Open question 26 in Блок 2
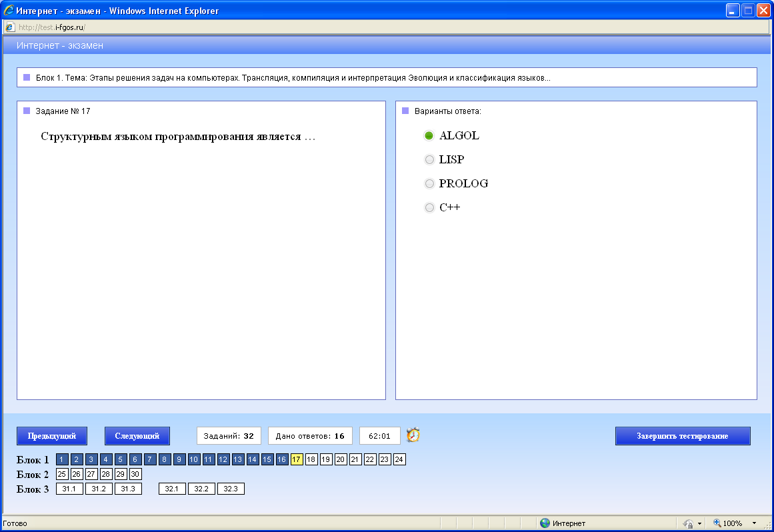The height and width of the screenshot is (532, 774). (x=77, y=474)
